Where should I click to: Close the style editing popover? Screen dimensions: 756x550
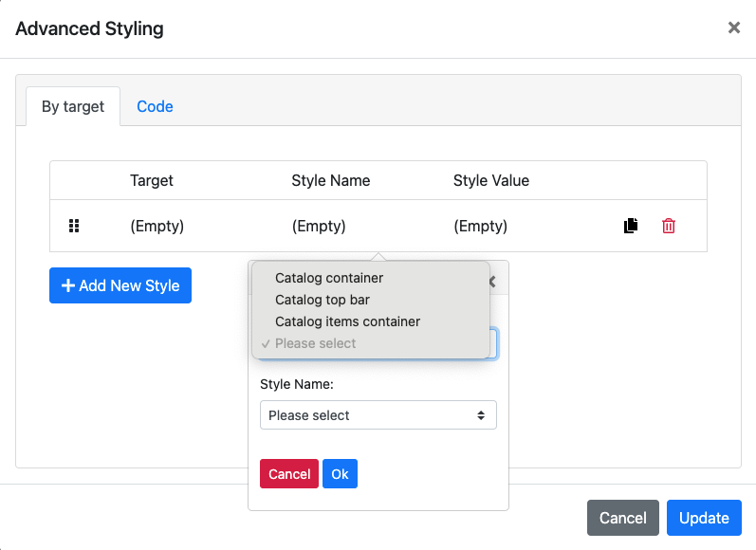click(493, 281)
